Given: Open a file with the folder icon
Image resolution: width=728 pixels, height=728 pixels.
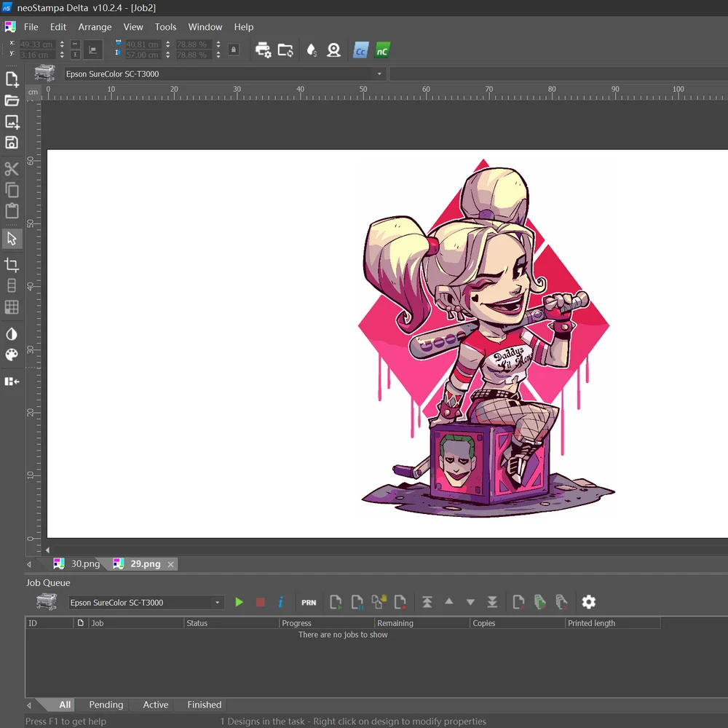Looking at the screenshot, I should point(12,100).
